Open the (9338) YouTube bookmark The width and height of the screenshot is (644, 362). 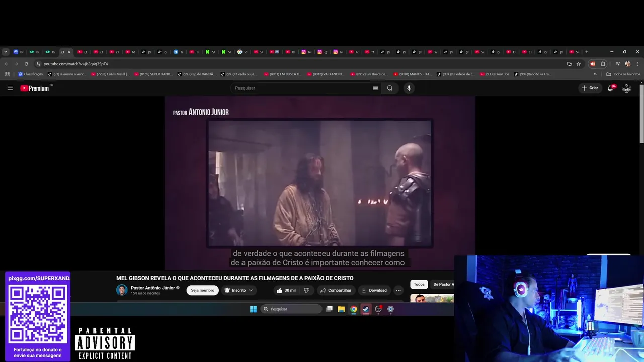(x=495, y=74)
